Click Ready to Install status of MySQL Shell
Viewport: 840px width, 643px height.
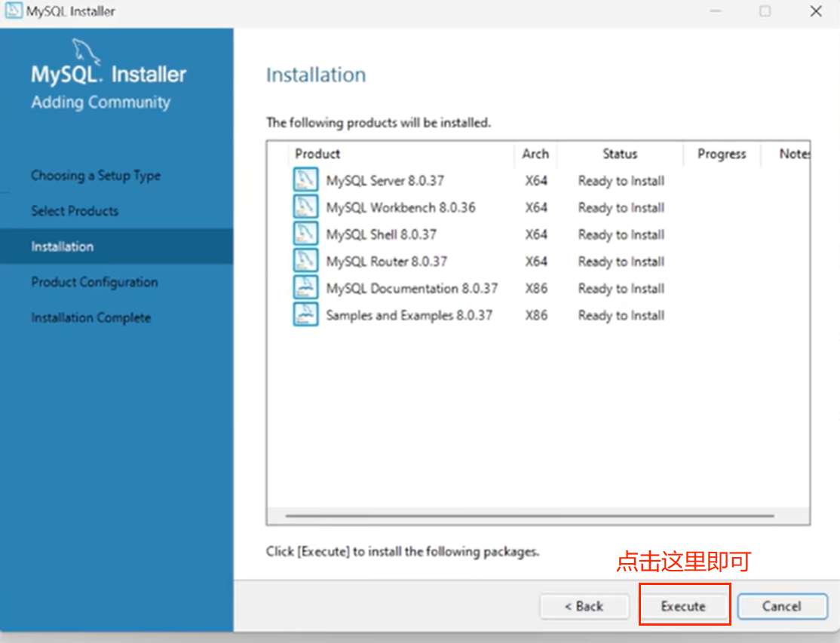[x=621, y=234]
